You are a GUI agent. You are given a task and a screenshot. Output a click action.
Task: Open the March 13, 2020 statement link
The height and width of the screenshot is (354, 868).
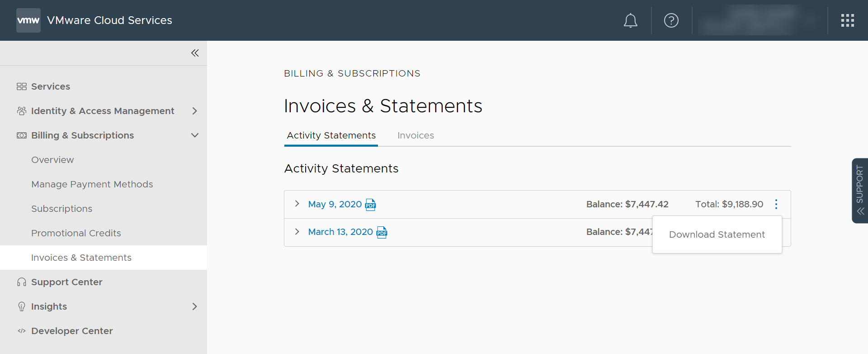click(x=340, y=232)
